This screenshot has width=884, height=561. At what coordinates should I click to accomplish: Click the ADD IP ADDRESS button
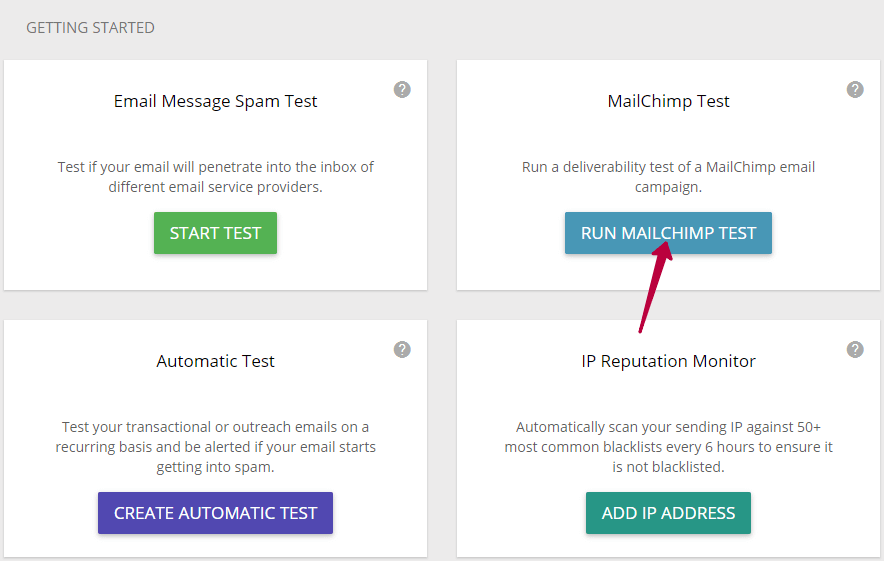[x=668, y=513]
